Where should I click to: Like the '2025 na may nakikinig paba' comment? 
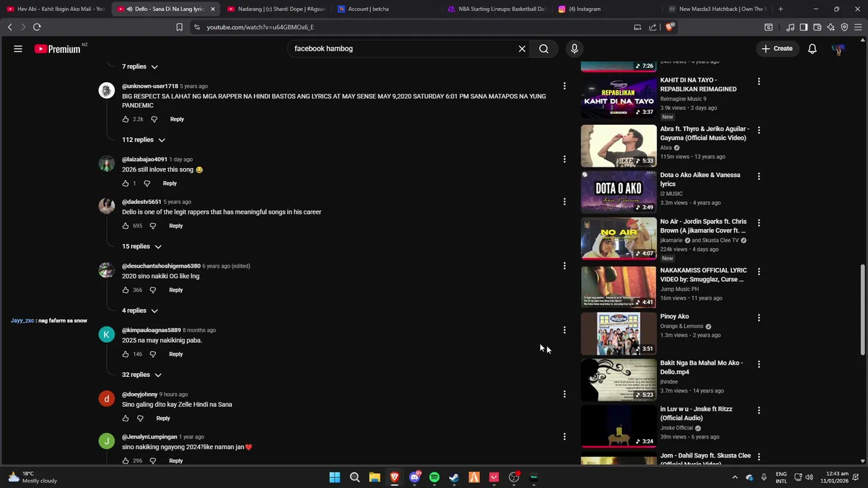click(125, 354)
